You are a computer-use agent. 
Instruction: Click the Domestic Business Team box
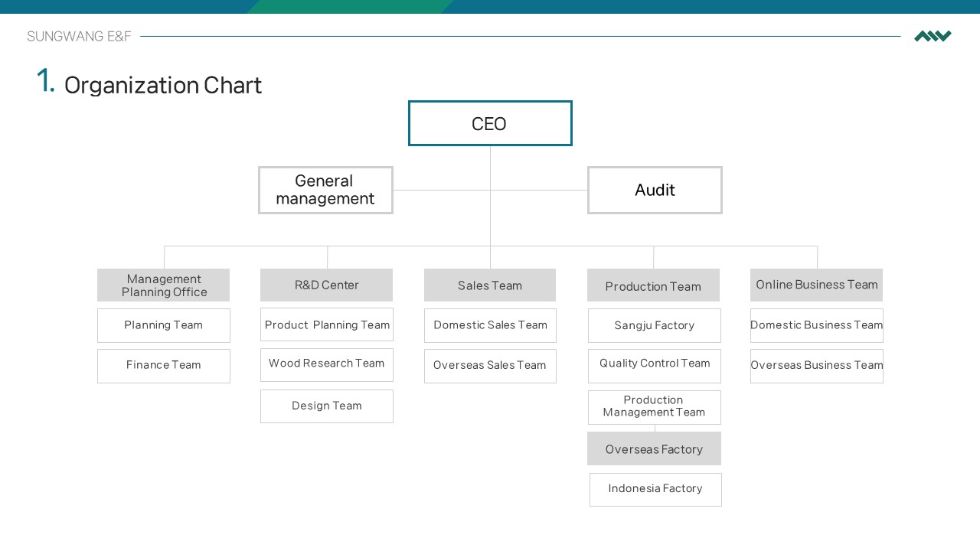click(817, 325)
